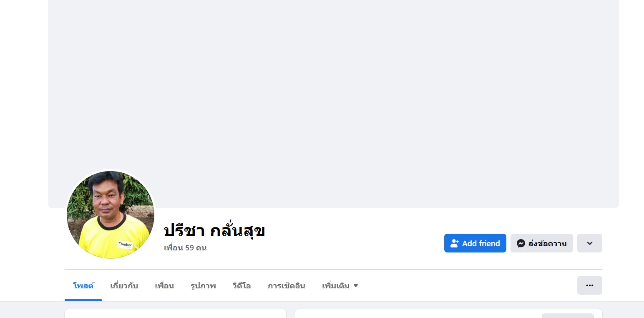
Task: Click the partially visible left card below tabs
Action: [x=175, y=314]
